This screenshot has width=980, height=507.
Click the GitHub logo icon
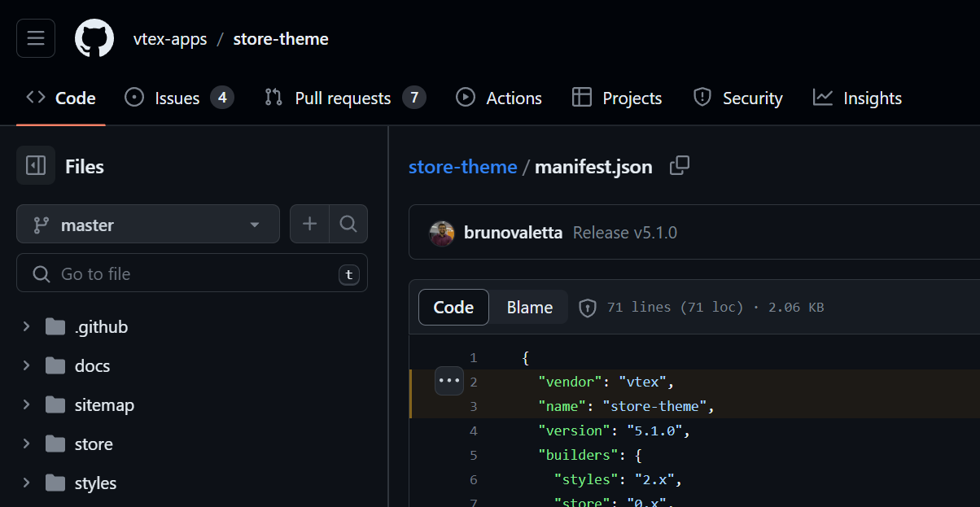(94, 38)
